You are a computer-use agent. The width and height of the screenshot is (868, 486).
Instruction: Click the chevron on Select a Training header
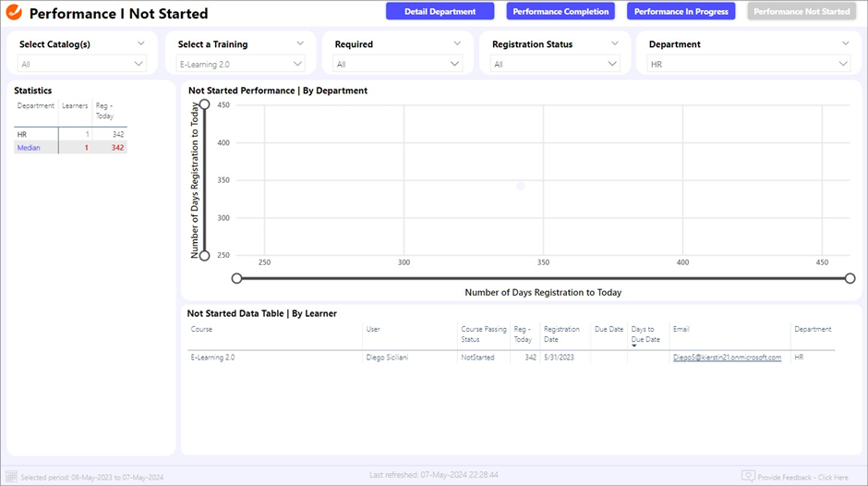point(300,43)
